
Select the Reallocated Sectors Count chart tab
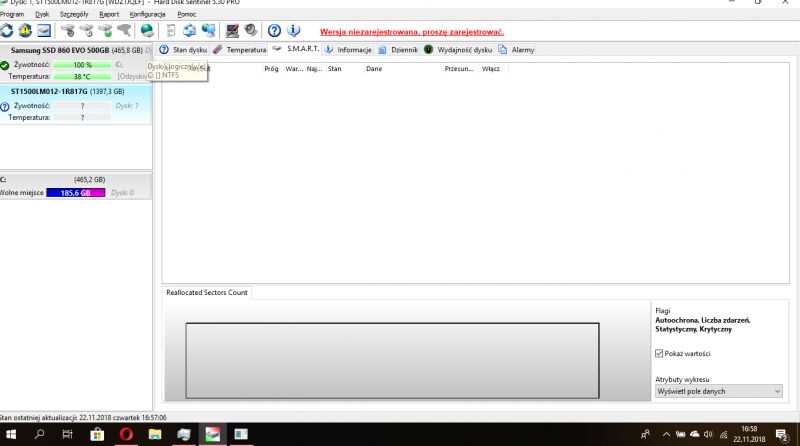(207, 292)
